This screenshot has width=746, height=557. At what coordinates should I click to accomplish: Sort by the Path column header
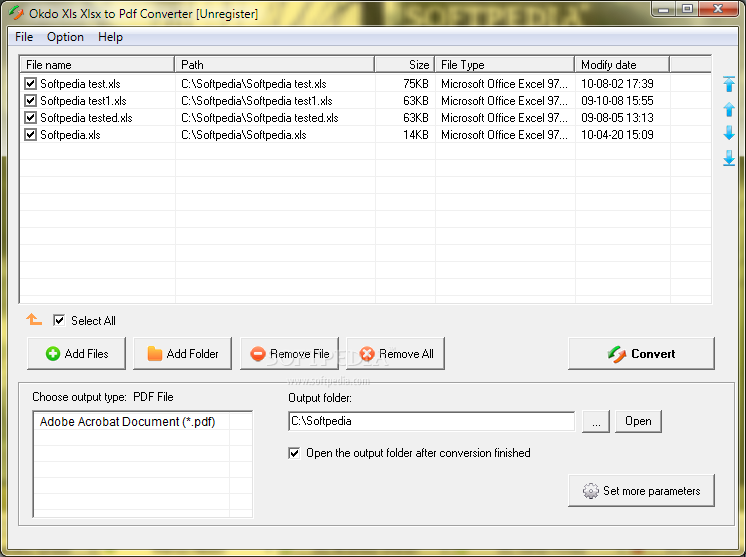tap(275, 65)
